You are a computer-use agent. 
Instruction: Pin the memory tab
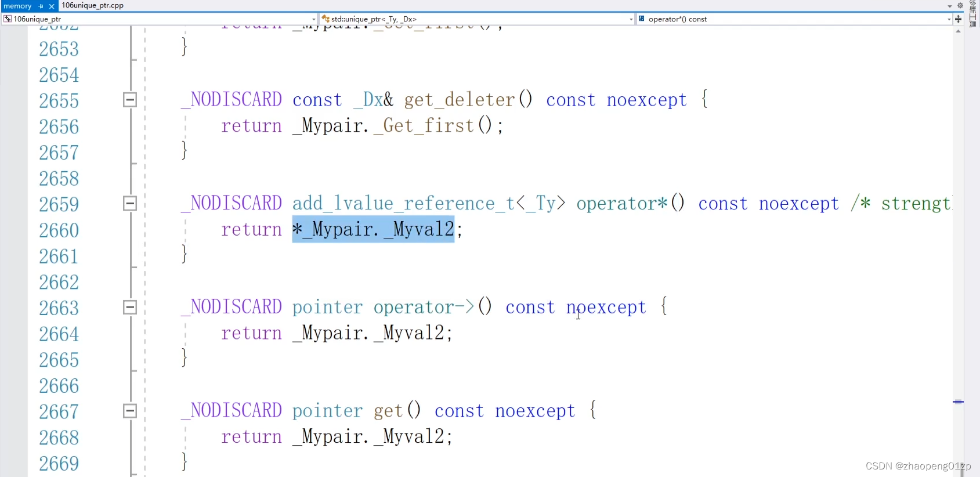[x=41, y=6]
